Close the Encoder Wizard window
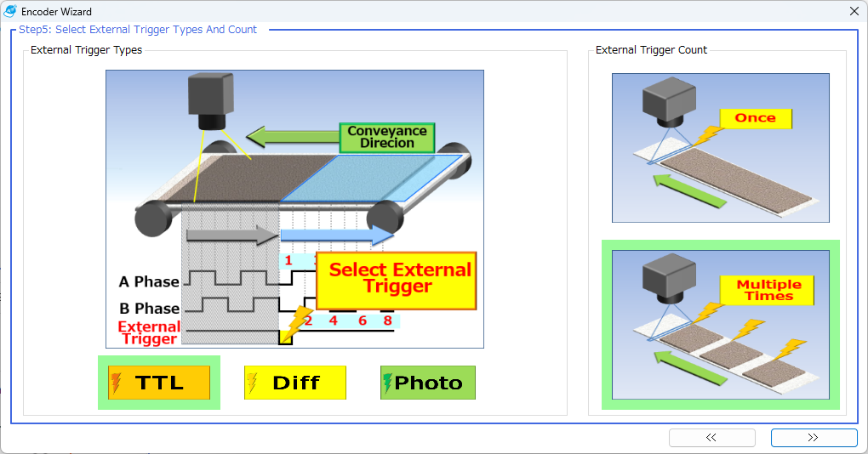The image size is (868, 454). click(854, 12)
